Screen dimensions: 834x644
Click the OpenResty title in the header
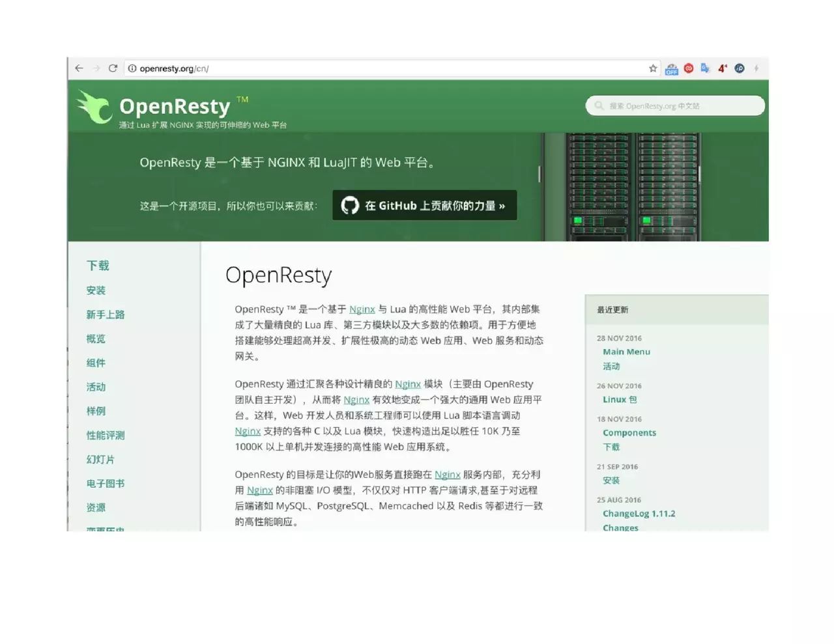click(x=175, y=105)
